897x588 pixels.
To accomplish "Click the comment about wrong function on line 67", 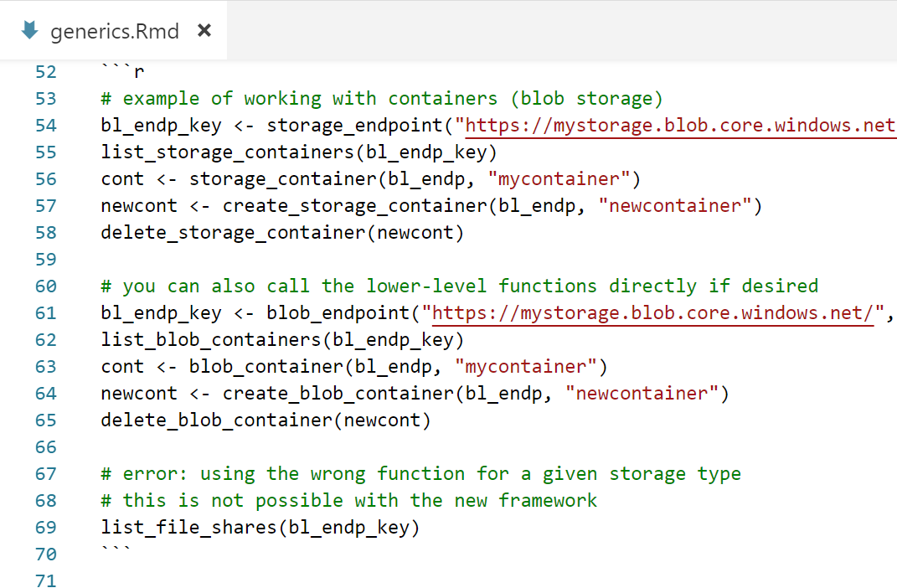I will point(419,473).
